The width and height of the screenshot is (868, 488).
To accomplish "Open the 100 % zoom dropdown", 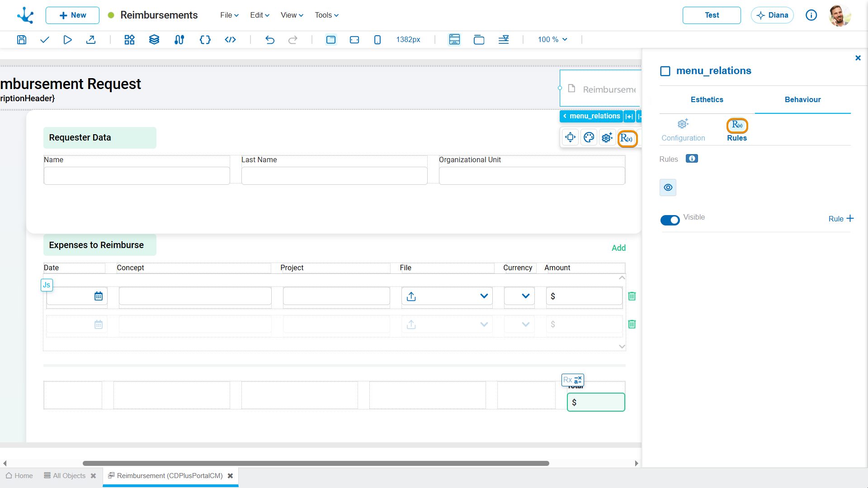I will pyautogui.click(x=552, y=40).
